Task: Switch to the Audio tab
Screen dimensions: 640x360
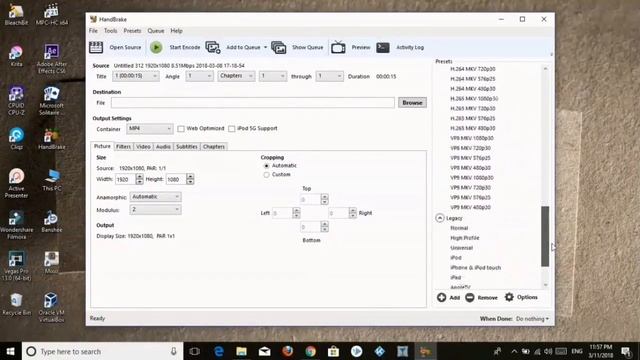Action: pyautogui.click(x=163, y=147)
